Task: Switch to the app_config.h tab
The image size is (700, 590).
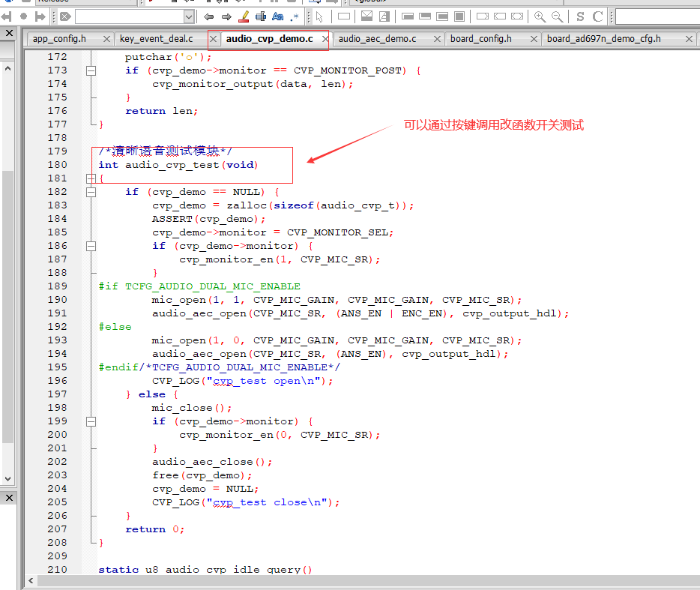Action: pos(59,39)
